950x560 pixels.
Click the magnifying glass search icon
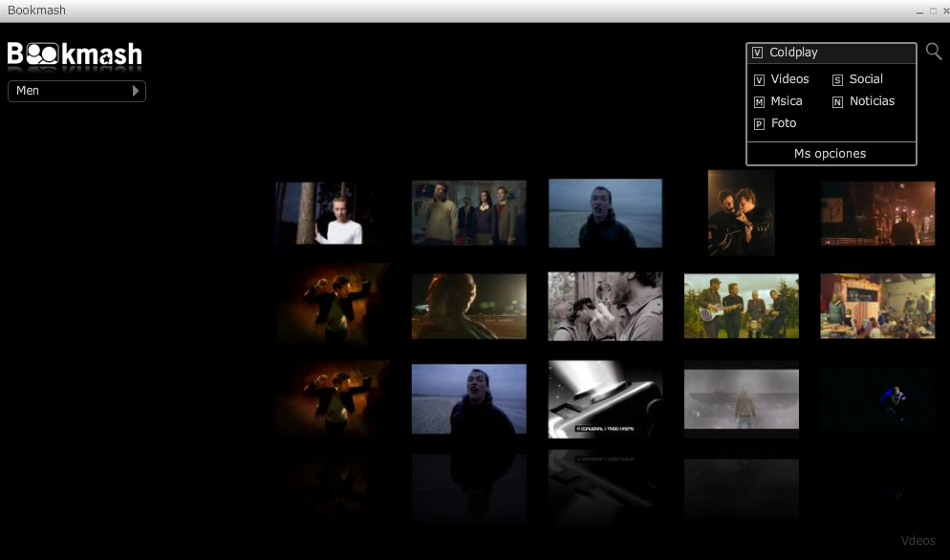(934, 52)
